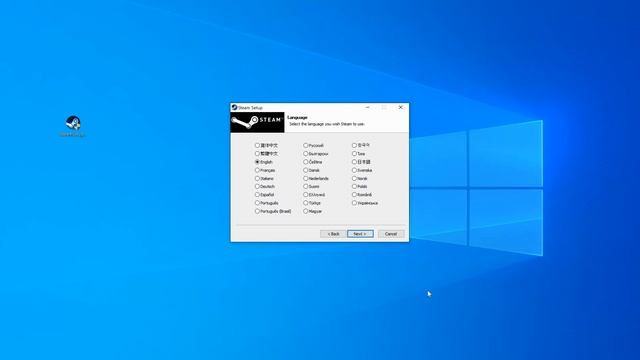Image resolution: width=640 pixels, height=360 pixels.
Task: Click the 'Select the language' instruction text
Action: click(x=327, y=124)
